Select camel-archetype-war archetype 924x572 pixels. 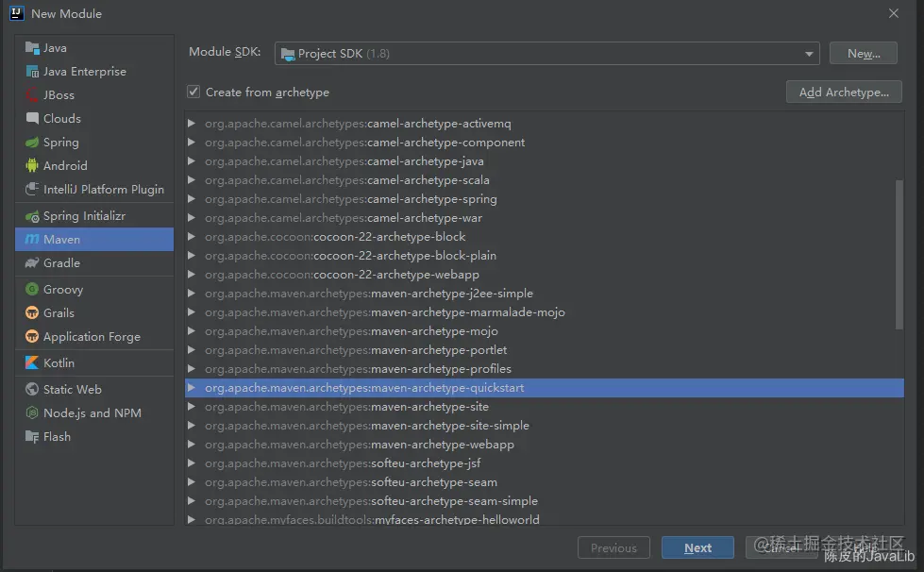point(545,217)
